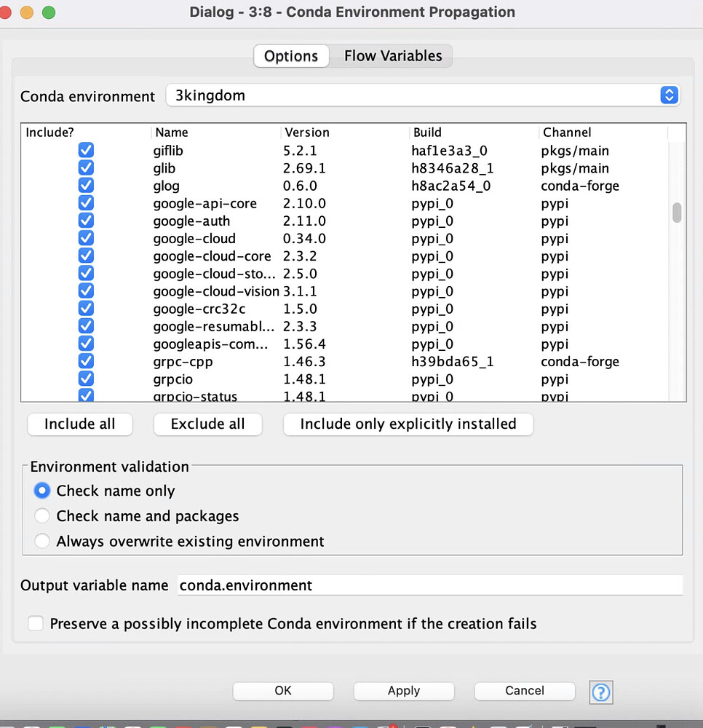
Task: Click inside the Output variable name field
Action: click(x=429, y=585)
